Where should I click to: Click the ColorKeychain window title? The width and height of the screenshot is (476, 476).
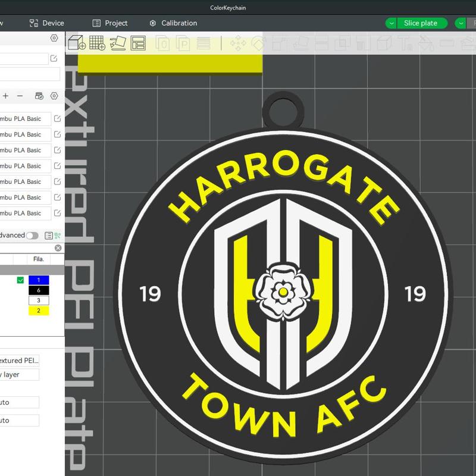(228, 8)
